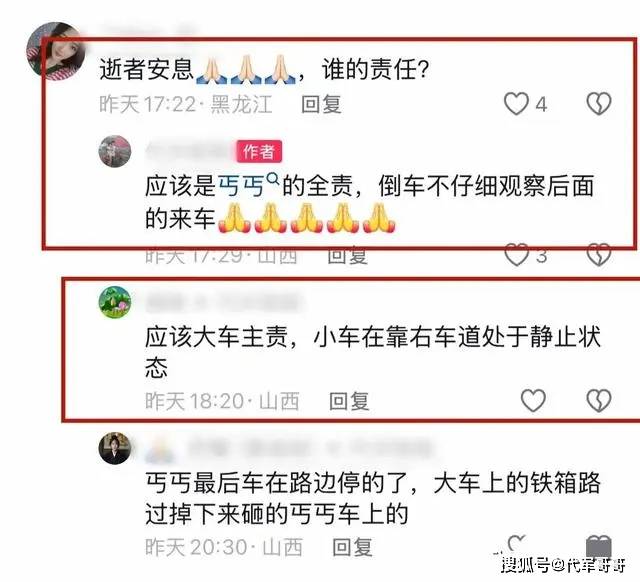Dislike the 逝者安息 comment via broken heart
Image resolution: width=640 pixels, height=582 pixels.
(599, 104)
